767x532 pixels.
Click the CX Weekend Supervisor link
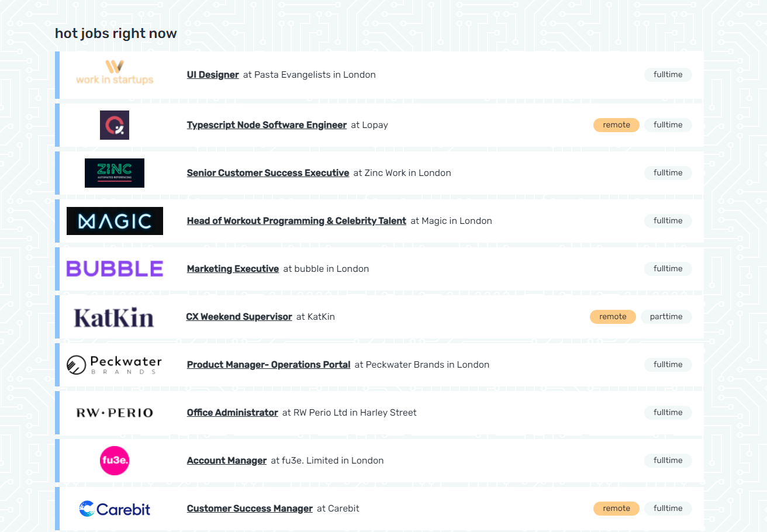click(239, 316)
